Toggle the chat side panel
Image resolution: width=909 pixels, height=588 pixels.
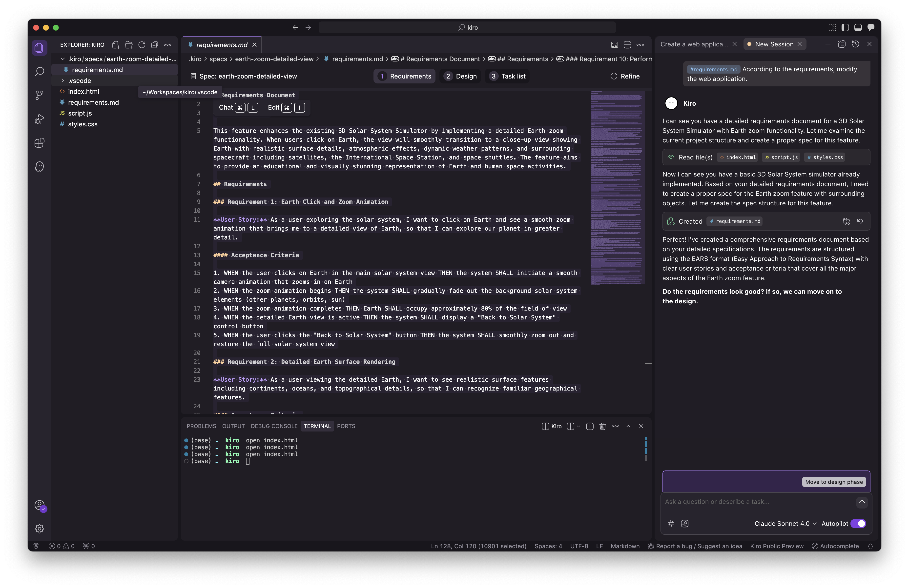871,27
